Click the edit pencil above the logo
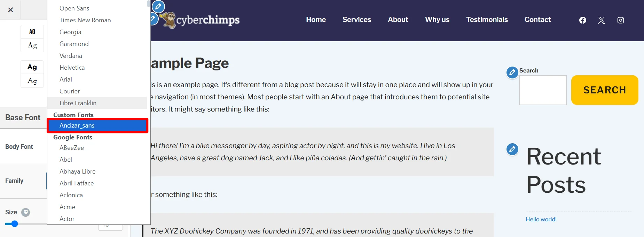644x237 pixels. pyautogui.click(x=158, y=6)
